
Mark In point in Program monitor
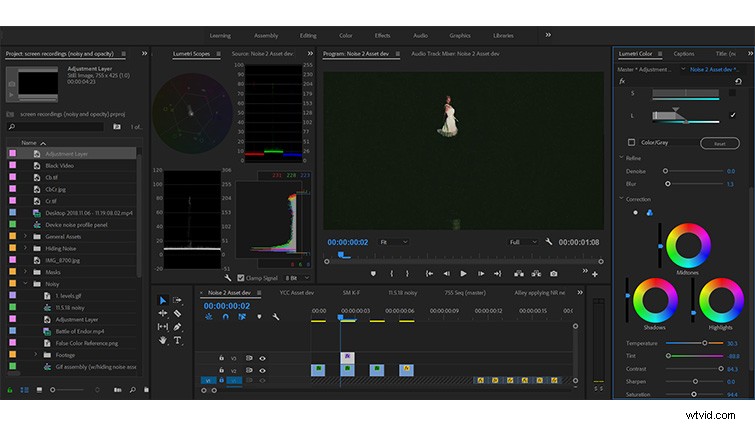(391, 274)
